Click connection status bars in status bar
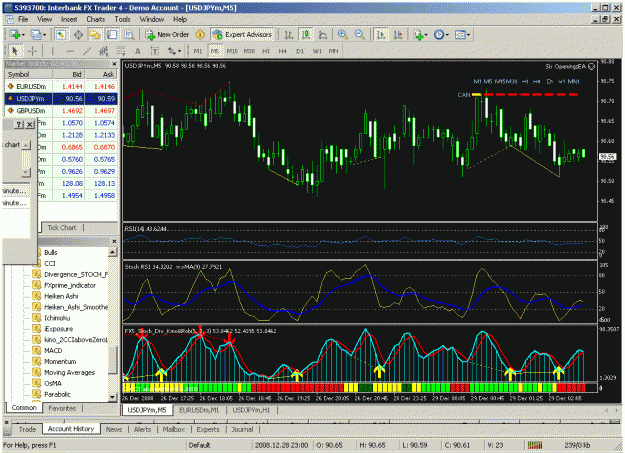The image size is (625, 453). pos(535,445)
